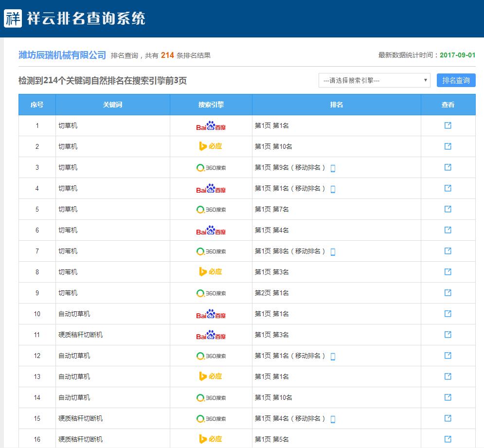Click 祥云排名查询系统 site title

86,18
